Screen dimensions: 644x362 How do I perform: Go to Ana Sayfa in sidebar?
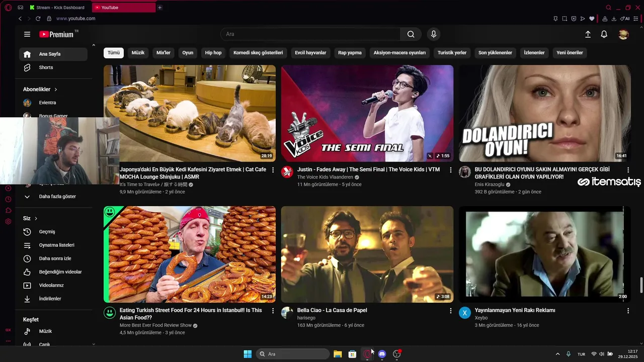(x=53, y=54)
